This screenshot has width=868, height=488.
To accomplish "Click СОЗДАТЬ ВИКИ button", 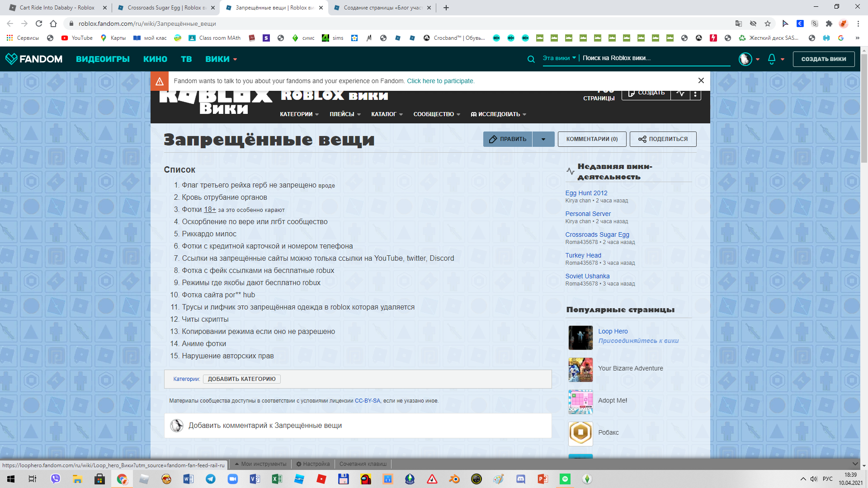I will pyautogui.click(x=823, y=59).
